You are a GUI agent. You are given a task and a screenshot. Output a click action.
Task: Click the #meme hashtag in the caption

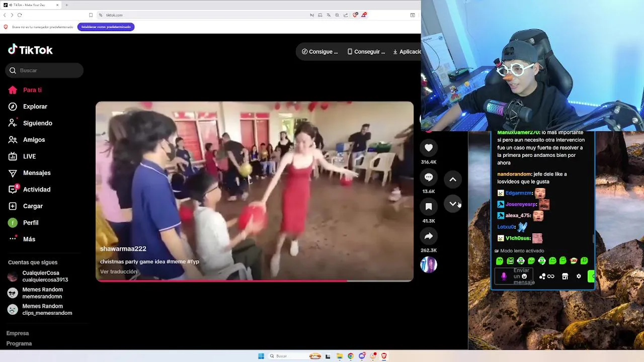coord(176,262)
